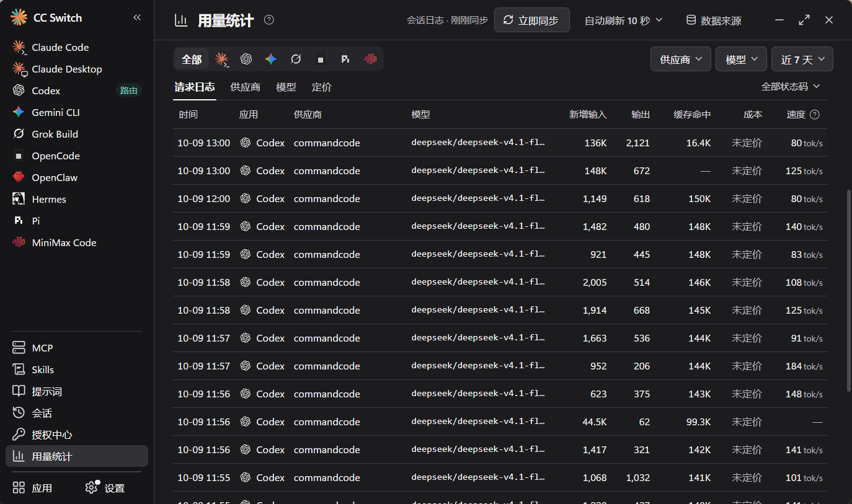Filter by OpenCode square icon

point(321,60)
